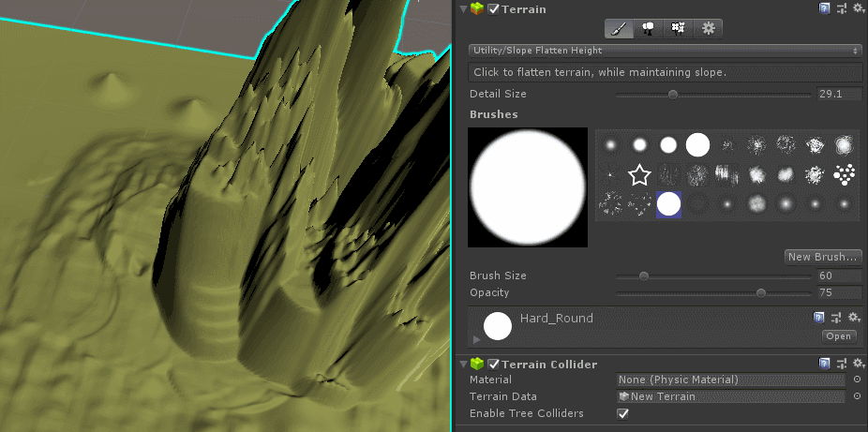Open the Terrain component gear menu
This screenshot has width=868, height=432.
point(859,8)
